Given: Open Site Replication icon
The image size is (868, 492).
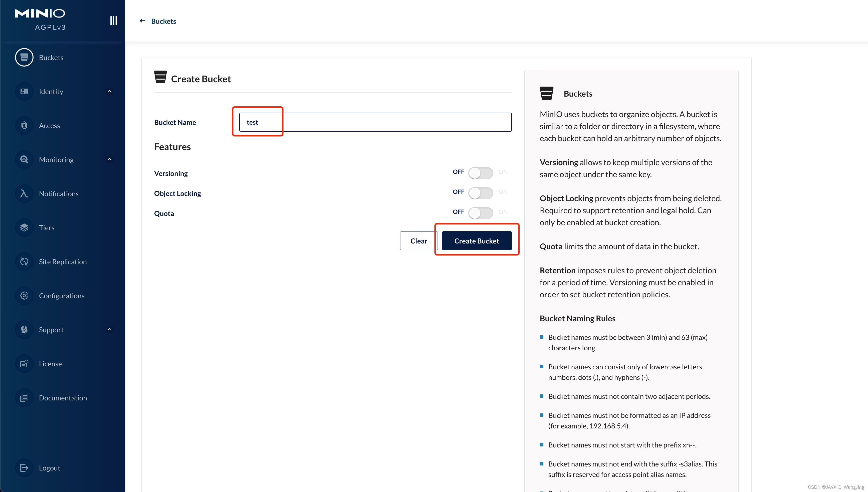Looking at the screenshot, I should [24, 262].
